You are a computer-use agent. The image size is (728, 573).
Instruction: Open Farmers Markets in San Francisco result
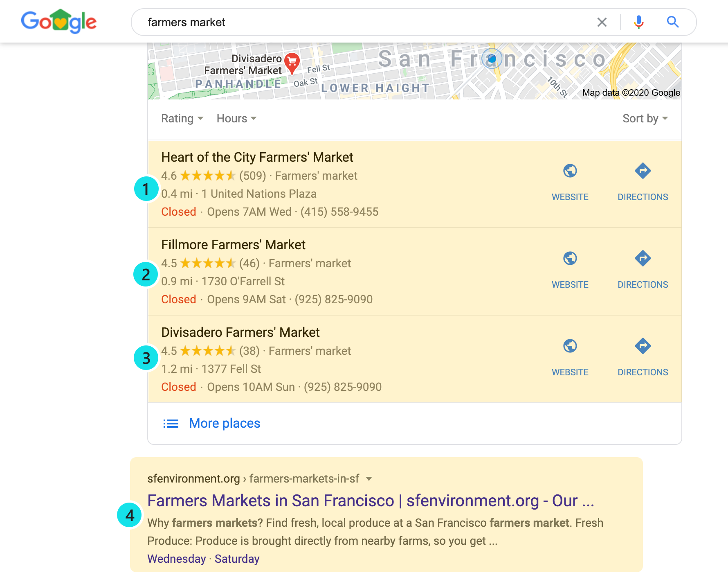click(371, 501)
